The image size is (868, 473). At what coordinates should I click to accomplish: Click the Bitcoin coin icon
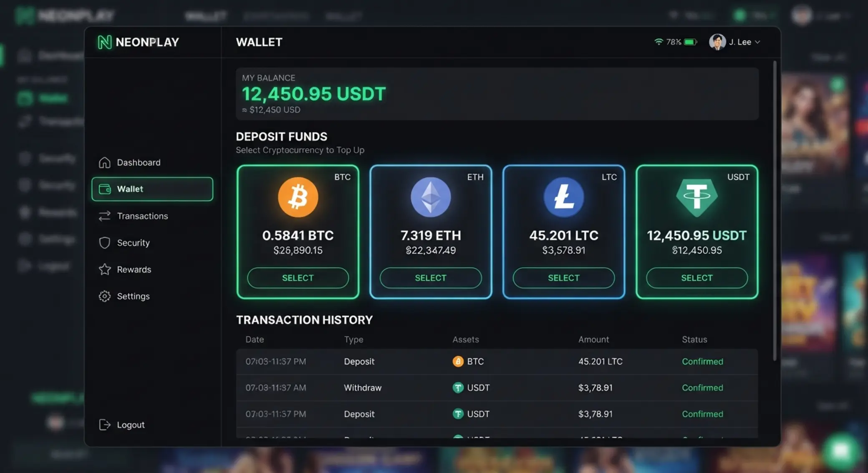pos(298,197)
